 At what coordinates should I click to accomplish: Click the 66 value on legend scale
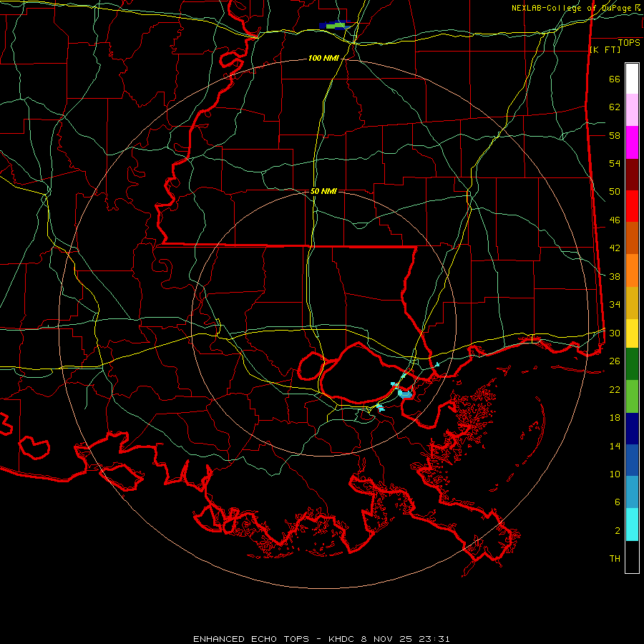point(615,79)
